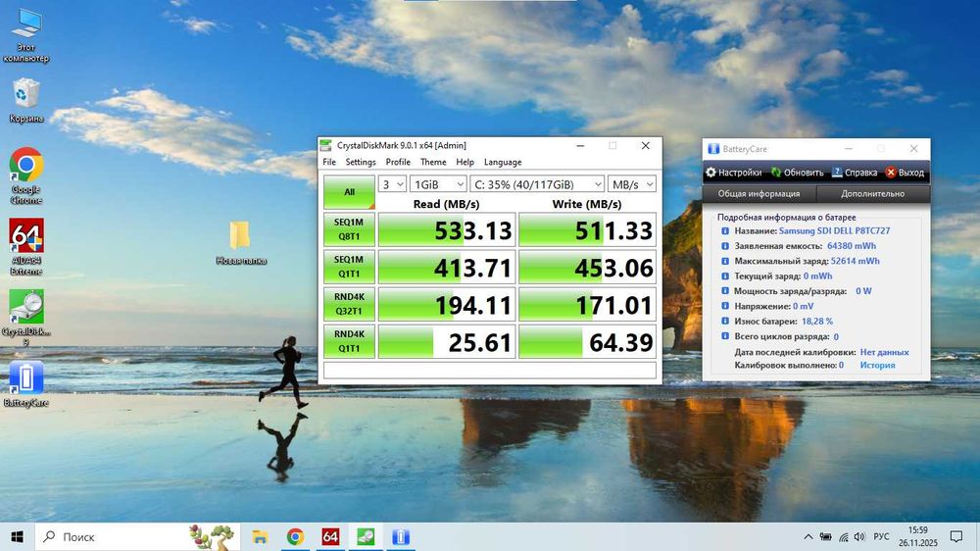Open the 'Этот компьютер' desktop icon

(26, 36)
